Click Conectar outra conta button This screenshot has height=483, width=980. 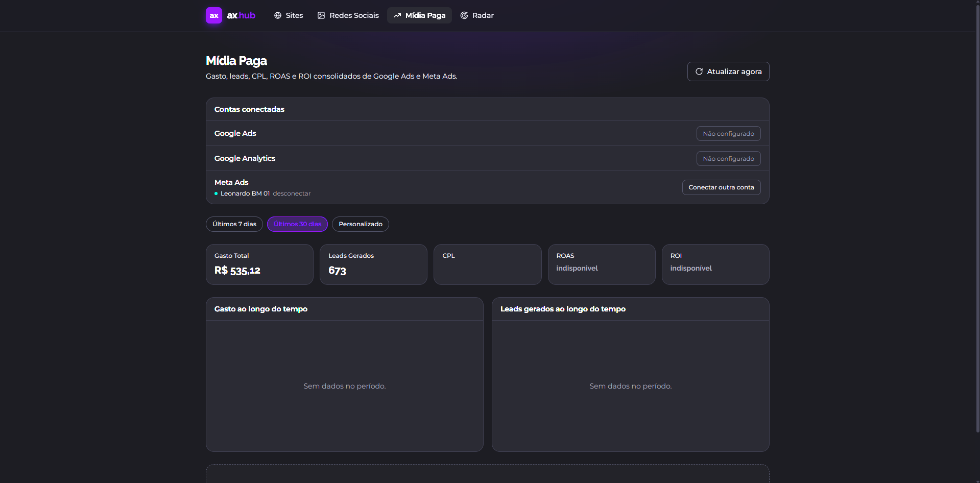[721, 187]
